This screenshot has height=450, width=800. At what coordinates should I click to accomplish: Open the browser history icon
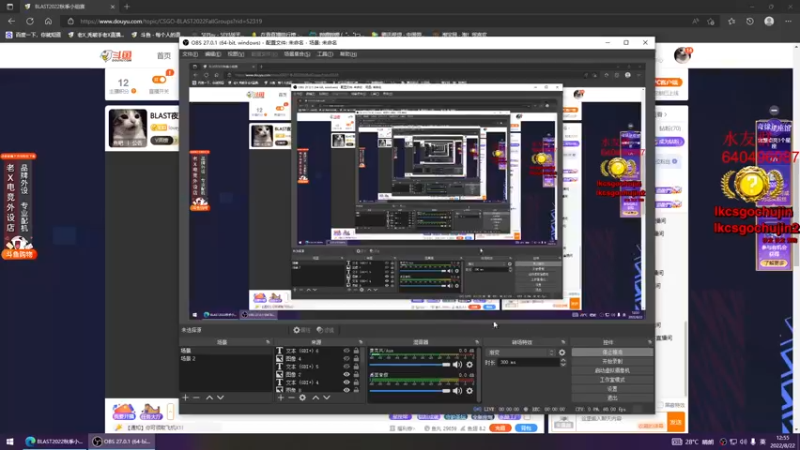click(x=749, y=21)
